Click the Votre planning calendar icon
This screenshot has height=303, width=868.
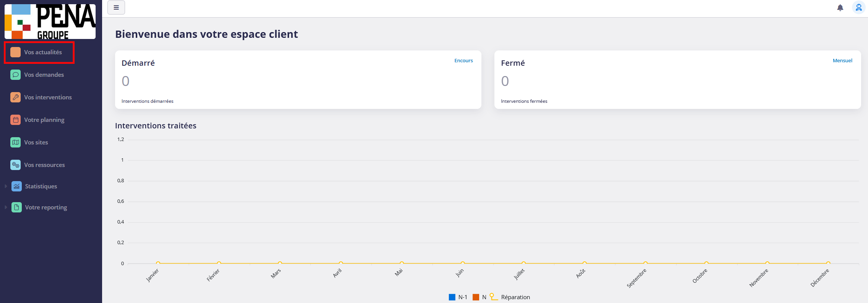coord(15,120)
